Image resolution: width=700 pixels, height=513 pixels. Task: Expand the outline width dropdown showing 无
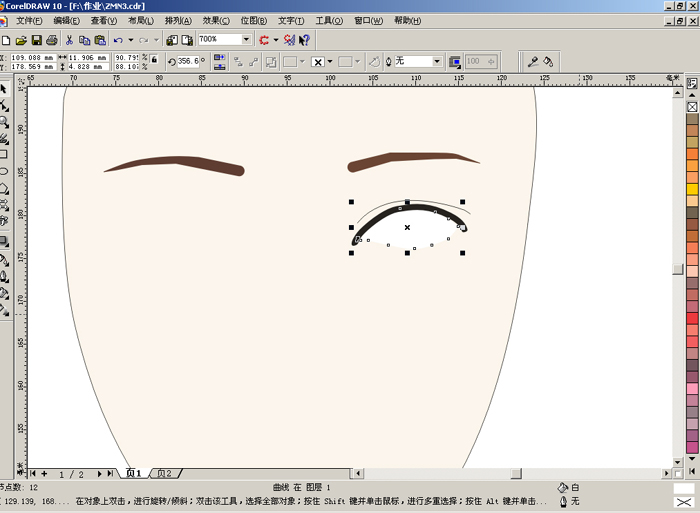pos(437,62)
